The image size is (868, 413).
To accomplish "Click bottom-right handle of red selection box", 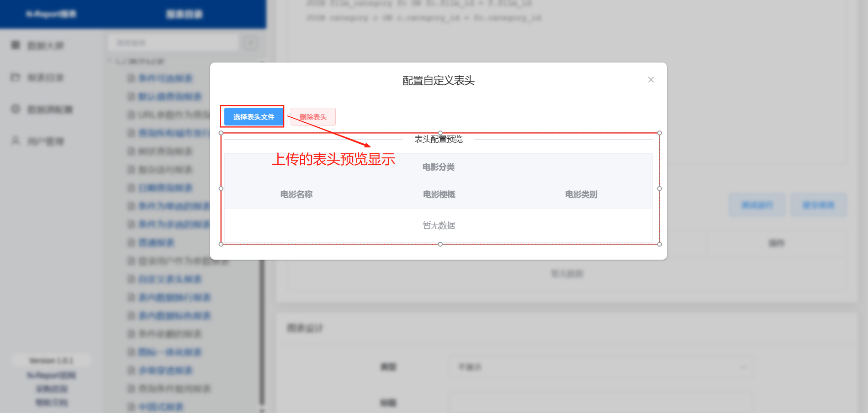I will pos(659,244).
